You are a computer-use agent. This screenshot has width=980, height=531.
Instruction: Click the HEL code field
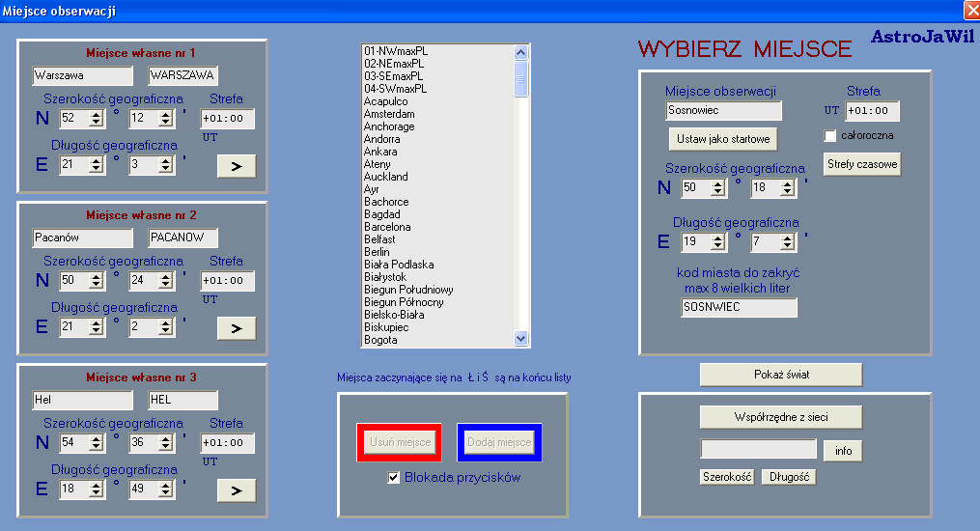[x=183, y=400]
